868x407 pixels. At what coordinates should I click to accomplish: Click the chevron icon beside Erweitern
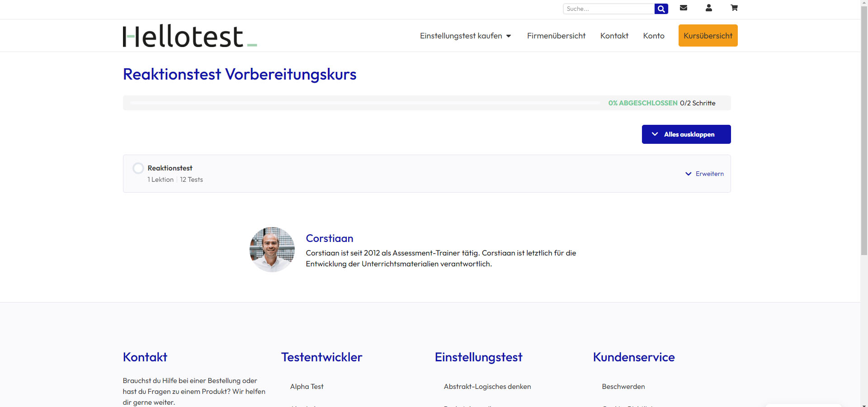pos(688,174)
